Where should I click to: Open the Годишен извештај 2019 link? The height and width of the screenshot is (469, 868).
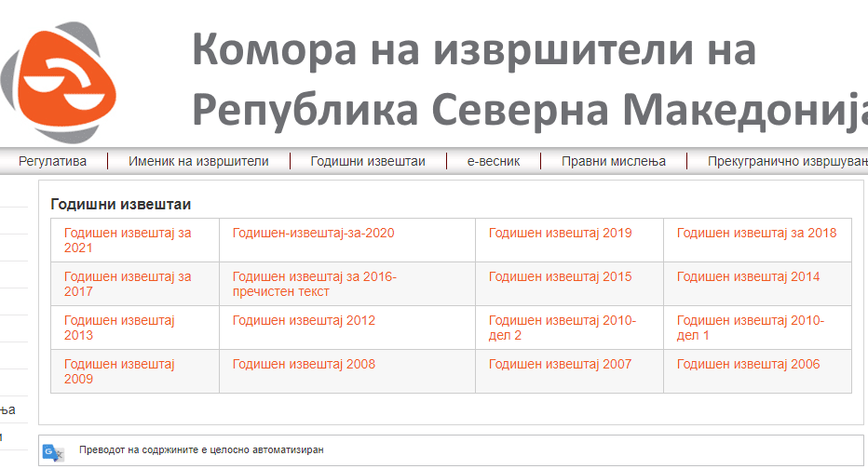(560, 233)
